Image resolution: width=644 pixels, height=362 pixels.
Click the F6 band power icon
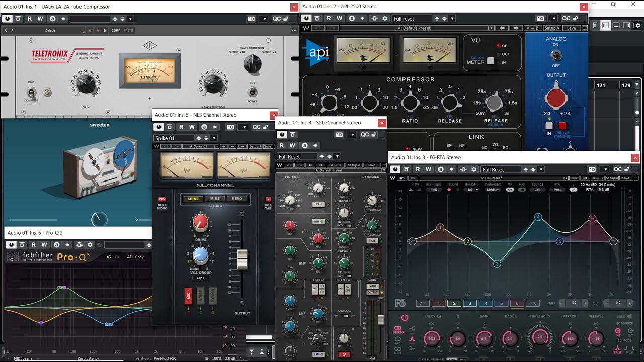[x=405, y=317]
